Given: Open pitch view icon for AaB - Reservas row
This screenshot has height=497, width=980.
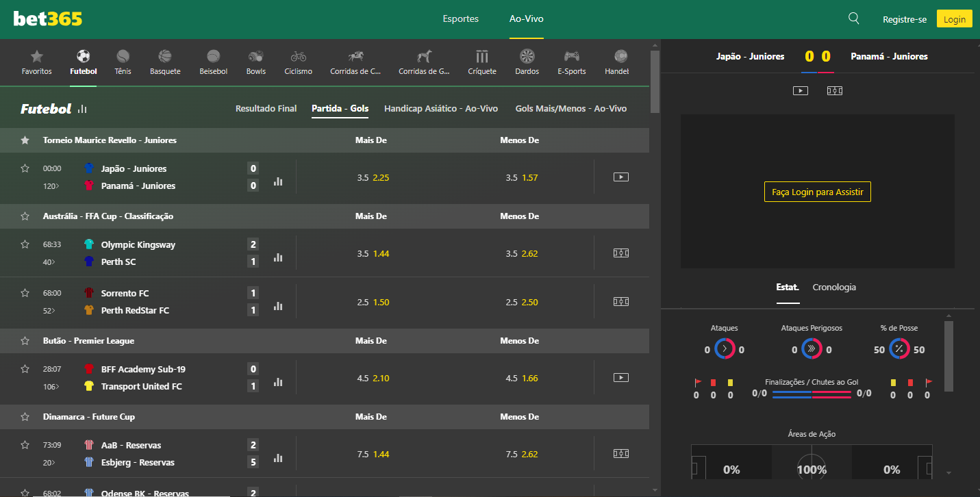Looking at the screenshot, I should click(621, 453).
